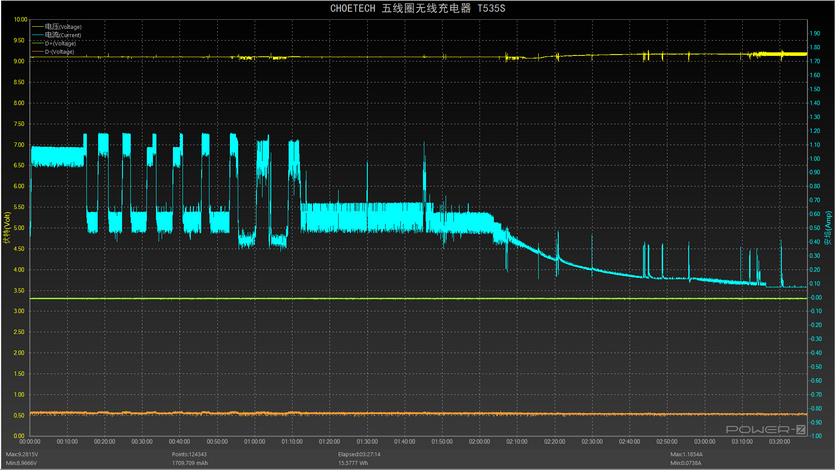
Task: Select the Min:0.0738A current readout
Action: (x=686, y=463)
